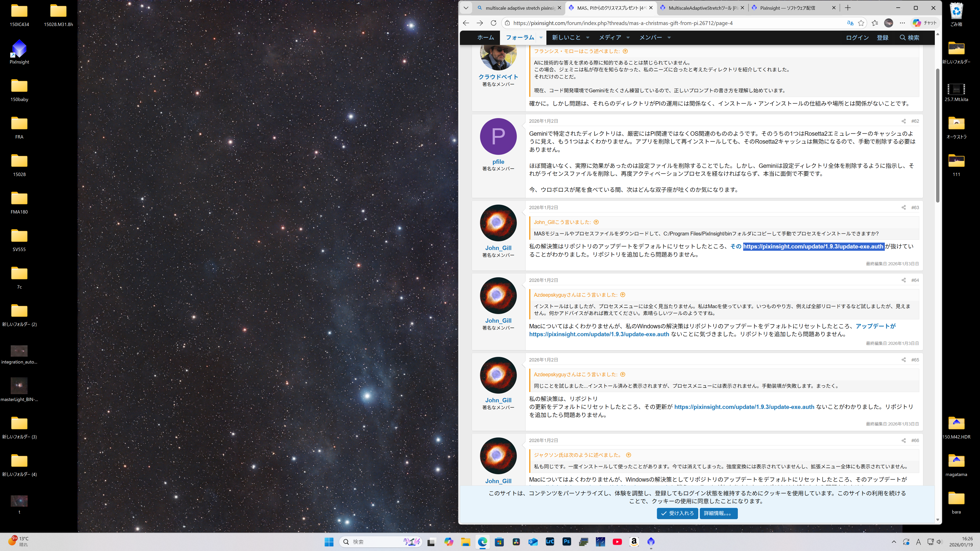Image resolution: width=980 pixels, height=551 pixels.
Task: Expand the メンバー dropdown arrow
Action: pos(669,37)
